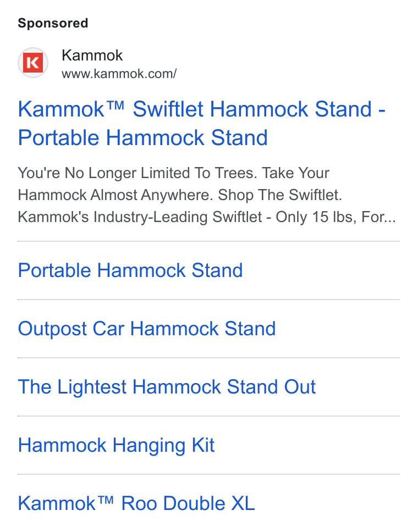Open the Portable Hammock Stand sitelink
This screenshot has width=418, height=532.
point(130,270)
